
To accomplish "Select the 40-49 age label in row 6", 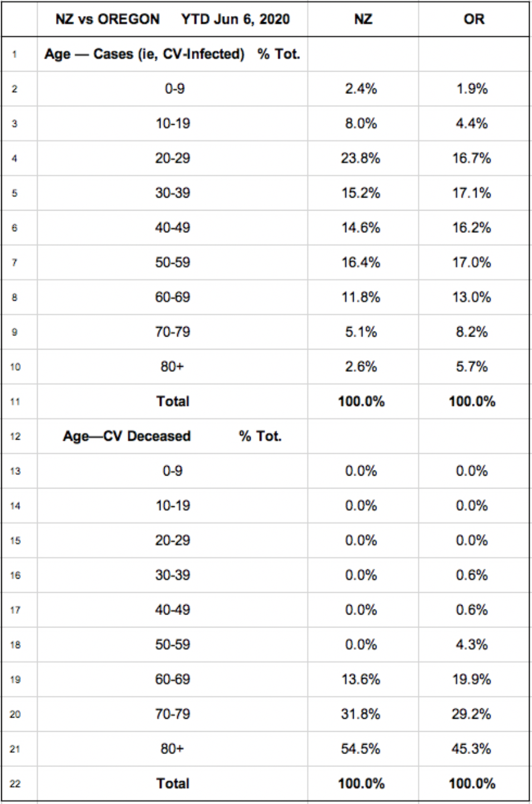I will click(x=173, y=228).
